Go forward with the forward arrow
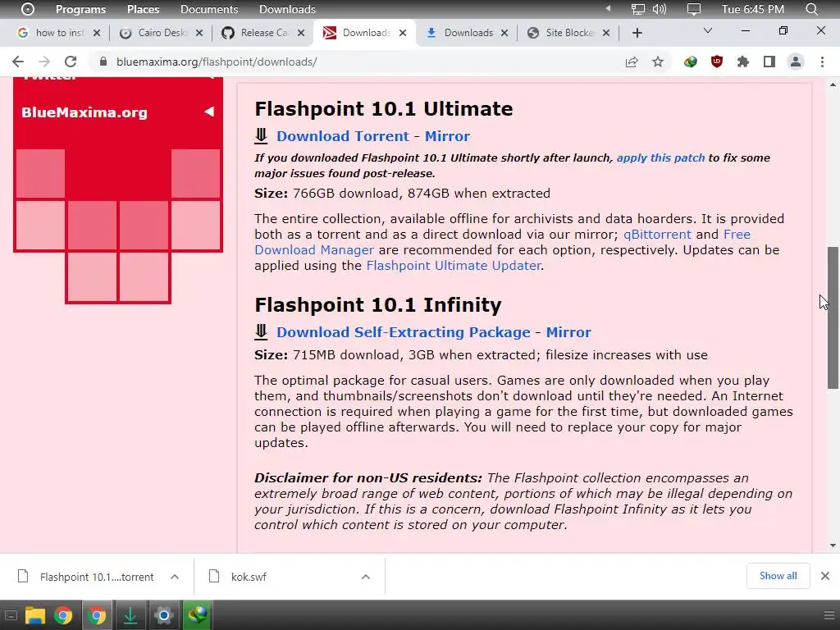The width and height of the screenshot is (840, 630). click(x=44, y=62)
